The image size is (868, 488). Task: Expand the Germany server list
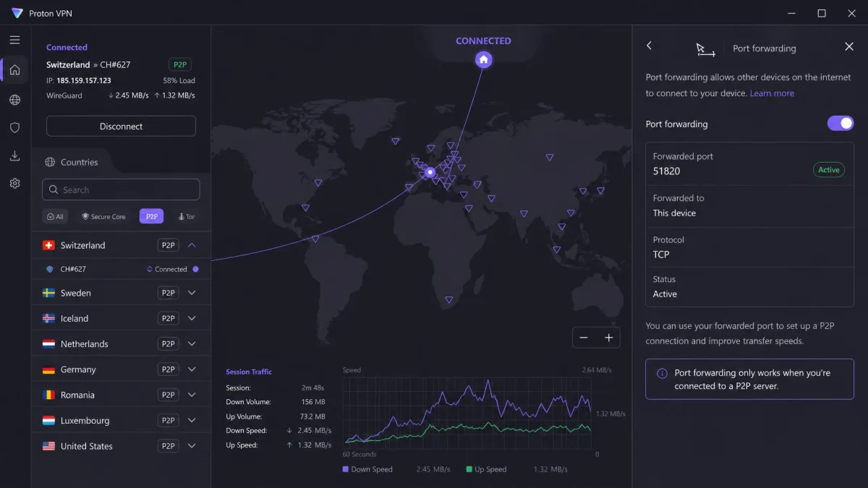point(192,369)
